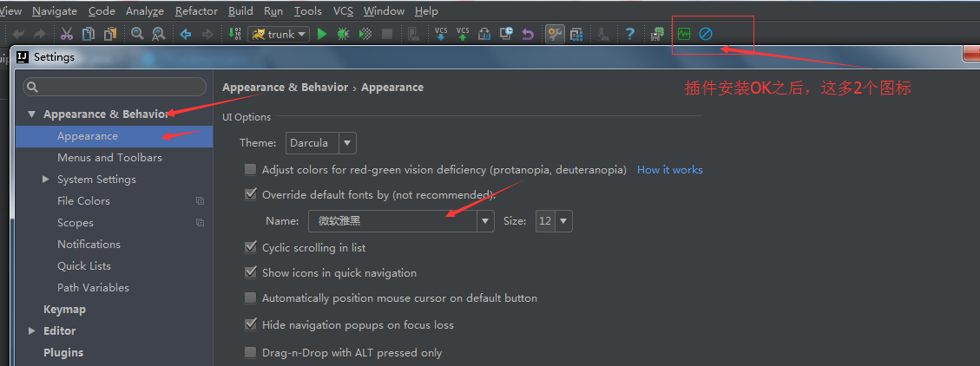Revert changes with the purple arrow icon

(528, 34)
